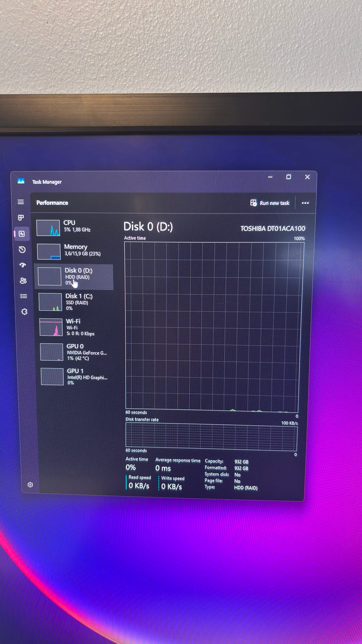This screenshot has width=362, height=644.
Task: Expand the hamburger navigation menu
Action: pos(21,202)
